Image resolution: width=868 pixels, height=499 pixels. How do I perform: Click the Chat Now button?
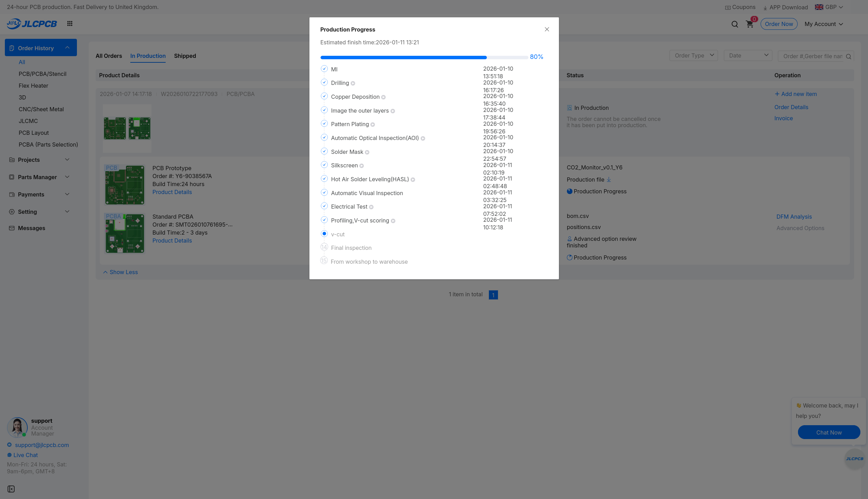pos(828,432)
